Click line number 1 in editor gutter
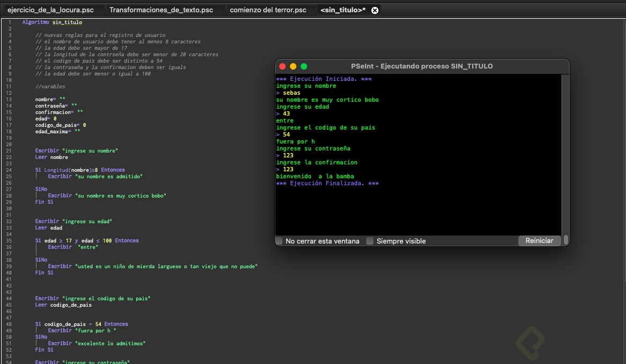The height and width of the screenshot is (364, 626). [x=10, y=22]
